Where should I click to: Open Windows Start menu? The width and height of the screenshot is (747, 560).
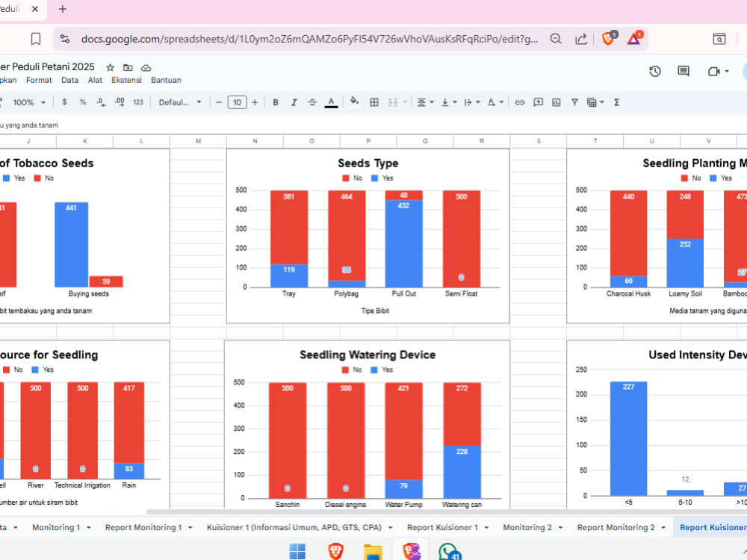pyautogui.click(x=297, y=552)
